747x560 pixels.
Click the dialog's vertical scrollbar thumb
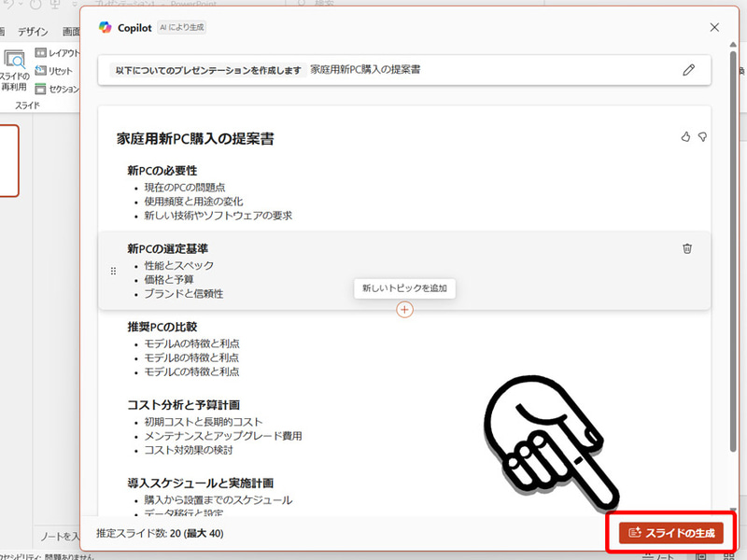[733, 251]
